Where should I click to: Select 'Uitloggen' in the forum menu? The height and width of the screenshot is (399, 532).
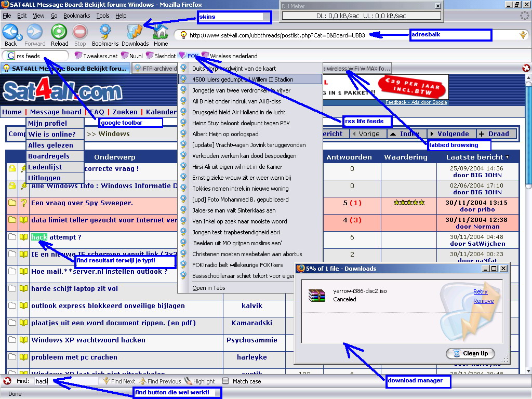pos(55,178)
